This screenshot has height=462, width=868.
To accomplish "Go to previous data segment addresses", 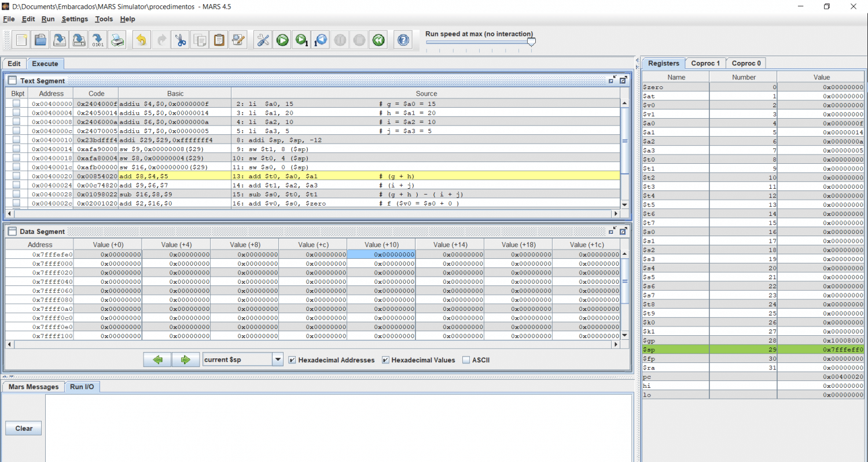I will [x=157, y=360].
